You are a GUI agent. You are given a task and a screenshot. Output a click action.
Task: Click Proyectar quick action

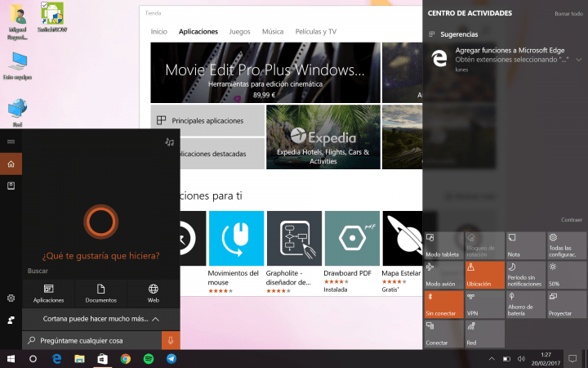click(567, 304)
